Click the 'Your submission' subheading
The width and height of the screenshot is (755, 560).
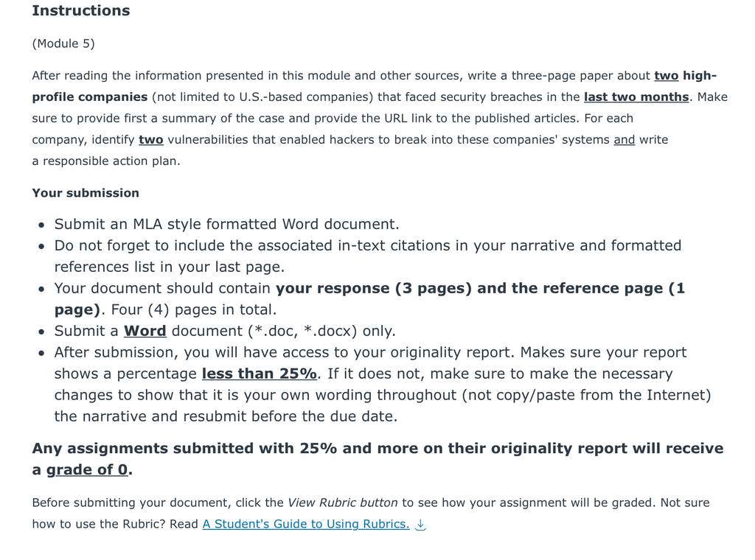[86, 192]
